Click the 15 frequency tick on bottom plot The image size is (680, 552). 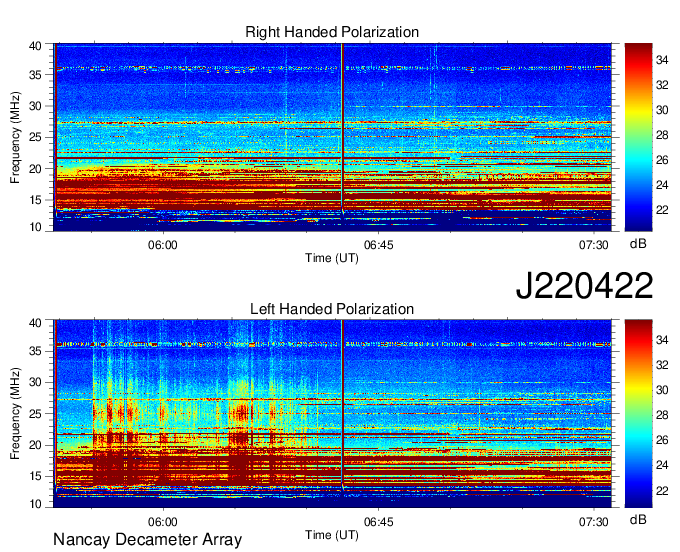(35, 476)
